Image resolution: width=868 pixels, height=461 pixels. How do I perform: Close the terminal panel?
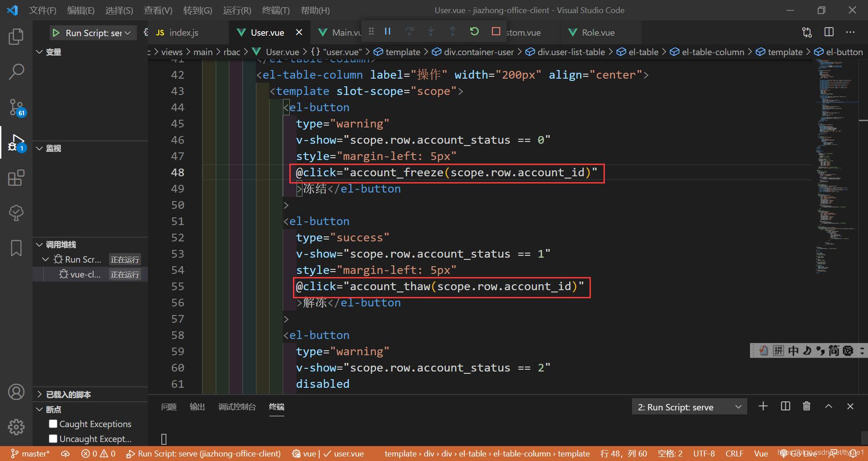[x=850, y=406]
